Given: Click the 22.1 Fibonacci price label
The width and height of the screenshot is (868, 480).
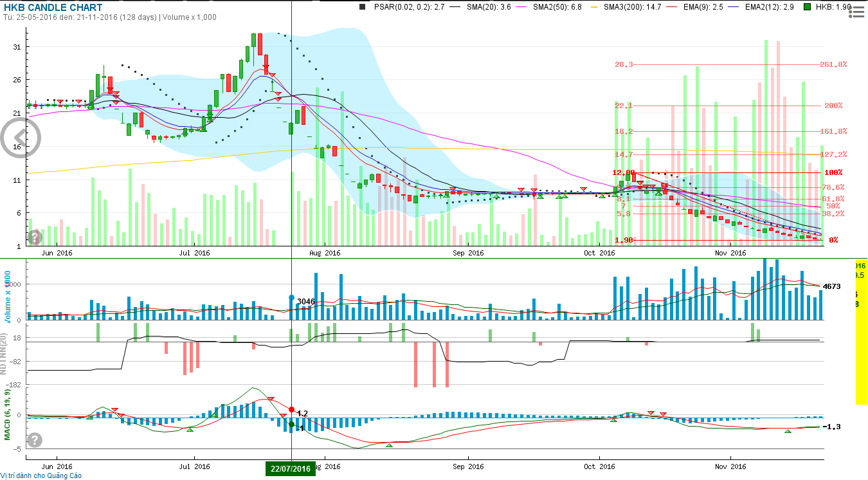Looking at the screenshot, I should (624, 106).
